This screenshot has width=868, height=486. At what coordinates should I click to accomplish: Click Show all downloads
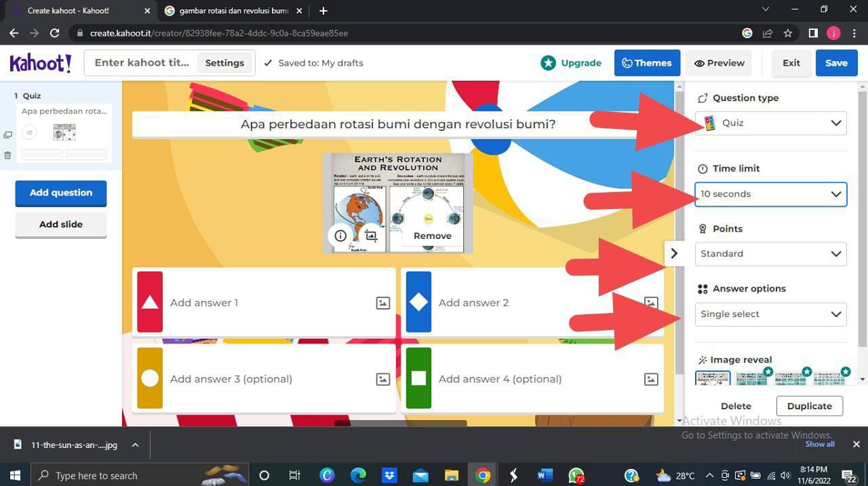coord(820,444)
